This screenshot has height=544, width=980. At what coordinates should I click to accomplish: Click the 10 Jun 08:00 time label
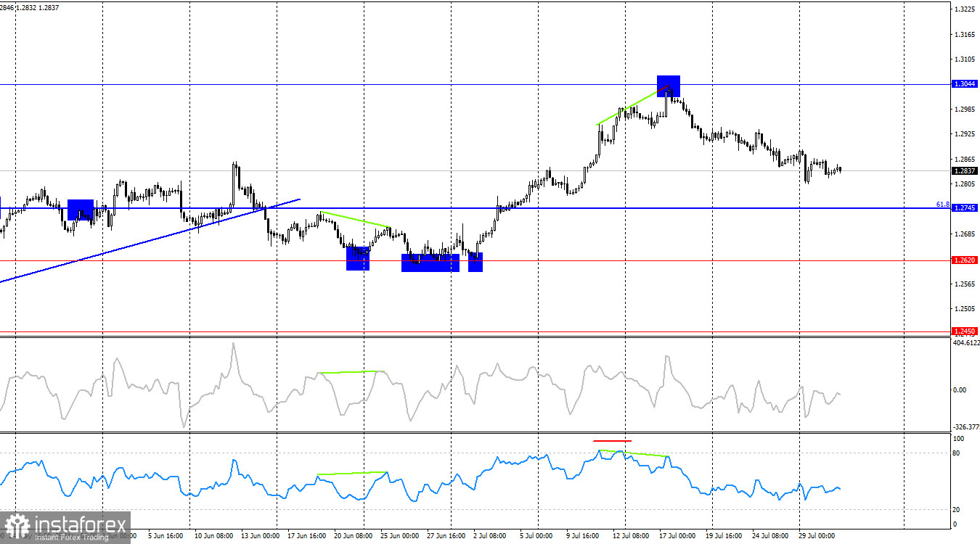214,536
